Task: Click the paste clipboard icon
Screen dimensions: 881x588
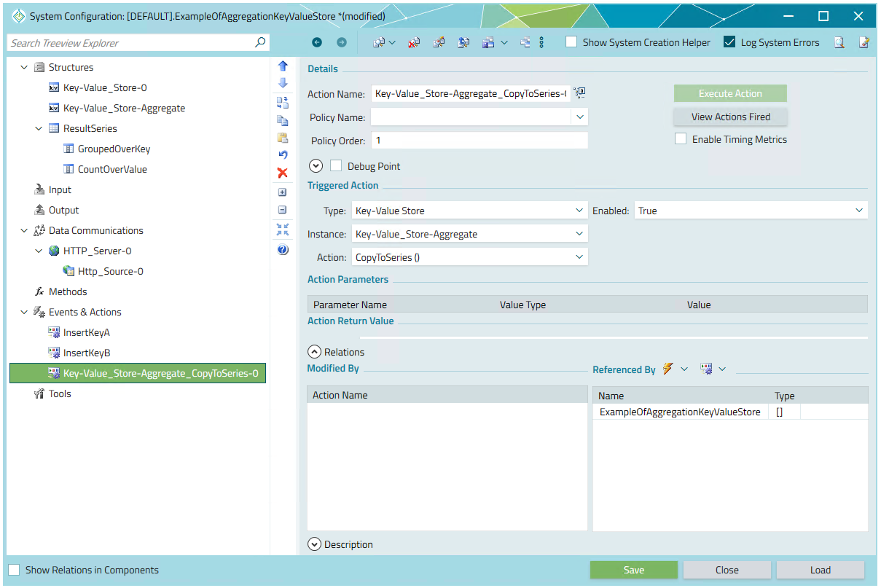Action: click(x=283, y=138)
